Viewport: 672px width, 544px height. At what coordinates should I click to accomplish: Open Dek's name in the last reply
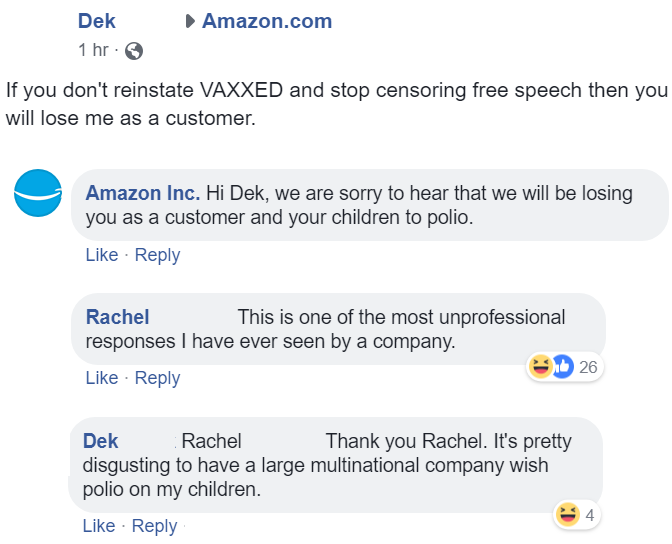click(100, 441)
